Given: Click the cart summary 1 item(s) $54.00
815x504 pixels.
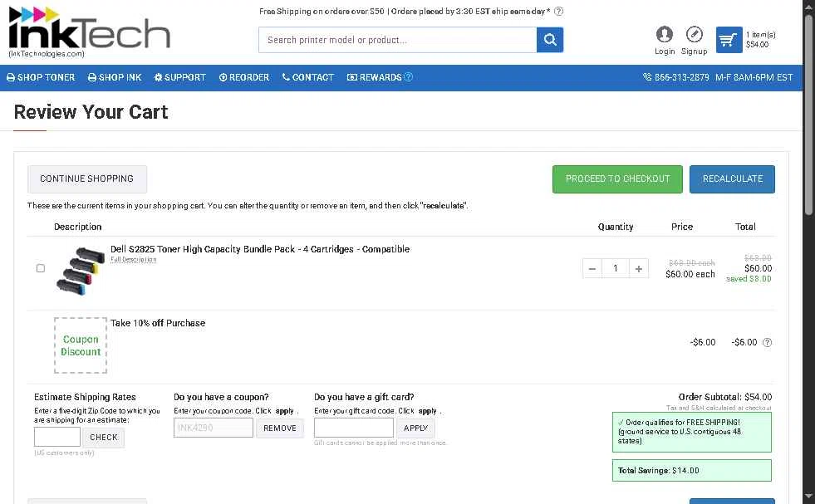Looking at the screenshot, I should pos(761,40).
